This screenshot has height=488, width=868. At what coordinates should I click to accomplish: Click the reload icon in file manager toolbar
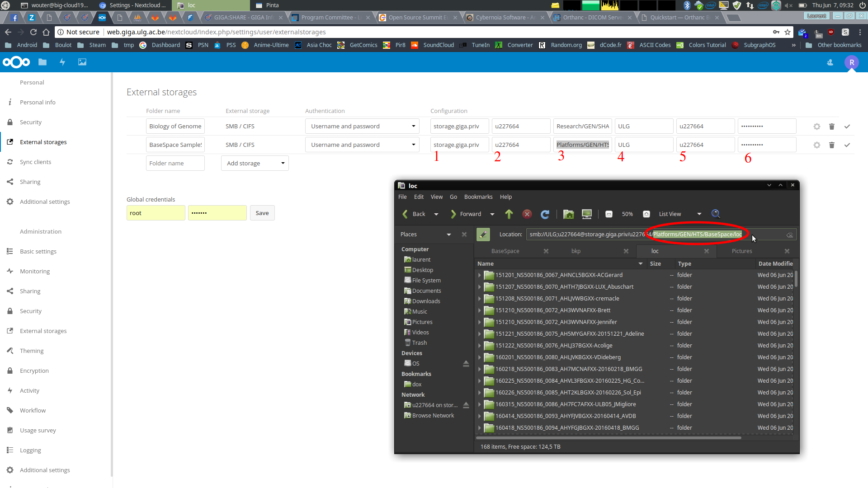545,214
